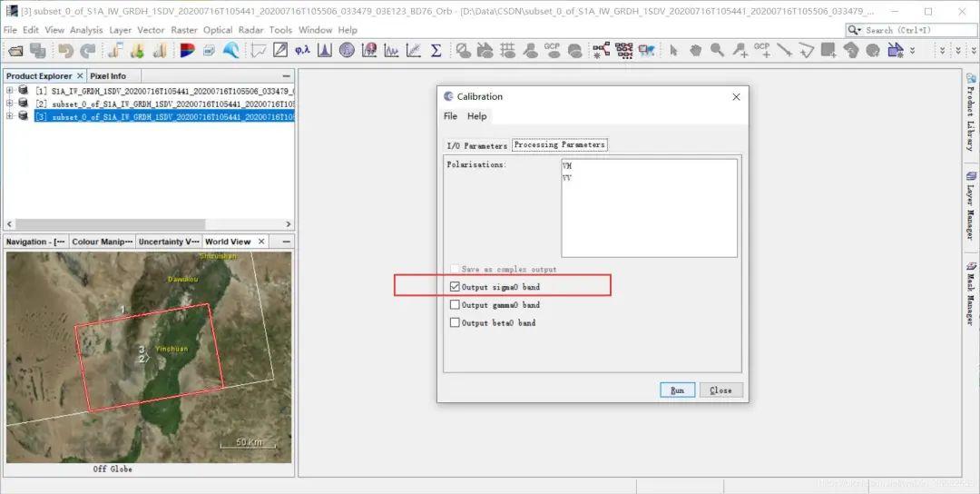Open Mask Manager side panel
This screenshot has height=494, width=980.
(971, 293)
